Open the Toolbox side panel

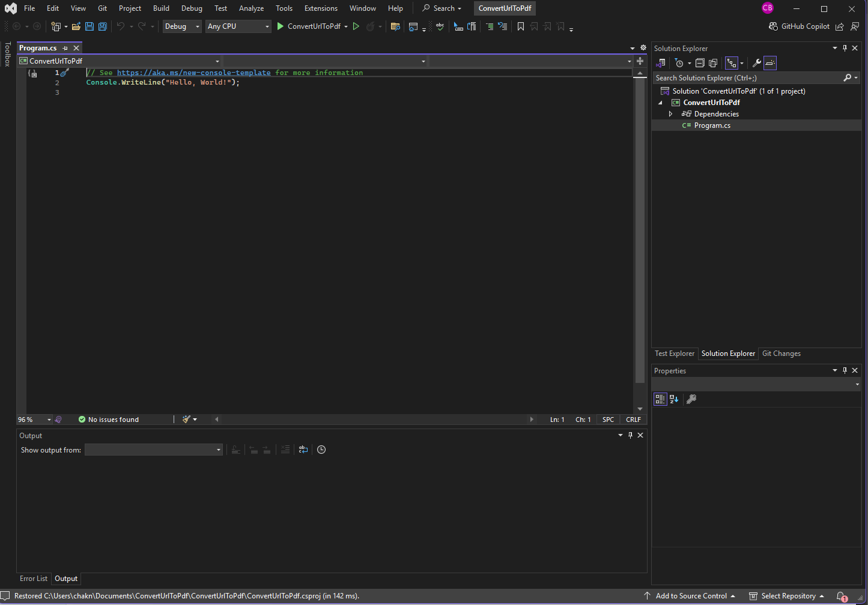pos(7,54)
